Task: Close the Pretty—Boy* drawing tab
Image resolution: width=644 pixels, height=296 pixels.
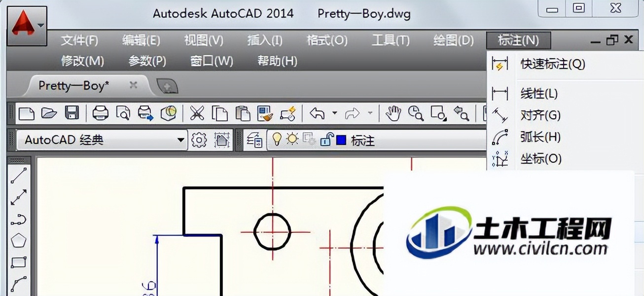Action: (133, 85)
